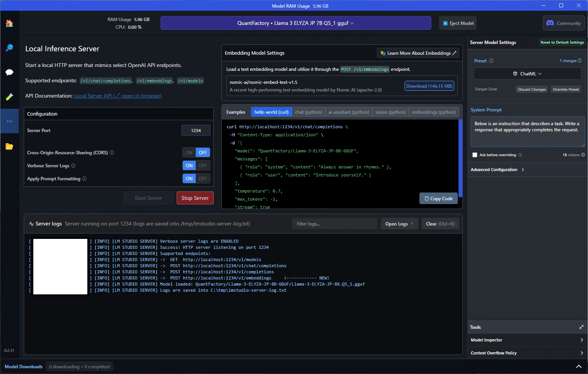Switch to embeddings (python) tab

point(434,112)
